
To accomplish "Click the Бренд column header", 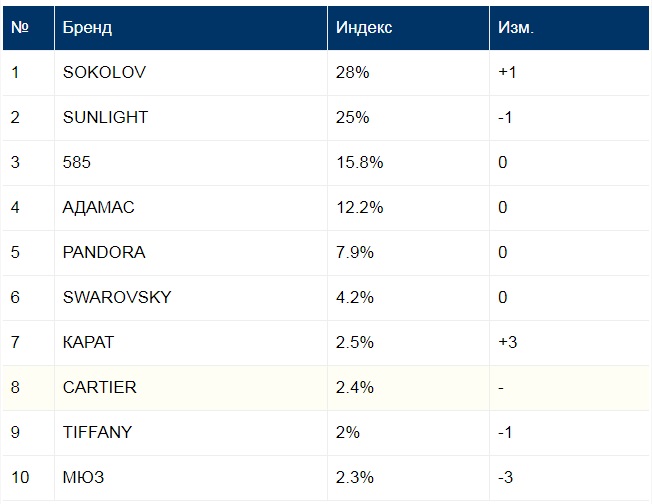I will [87, 27].
